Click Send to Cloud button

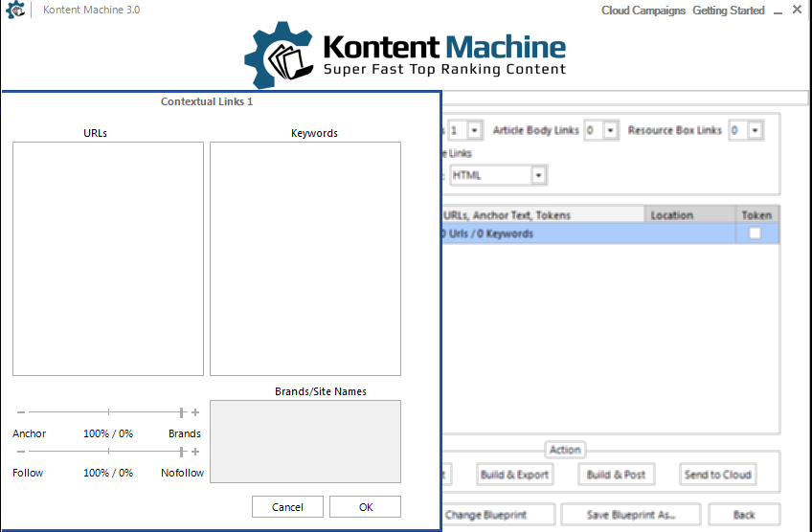[717, 475]
